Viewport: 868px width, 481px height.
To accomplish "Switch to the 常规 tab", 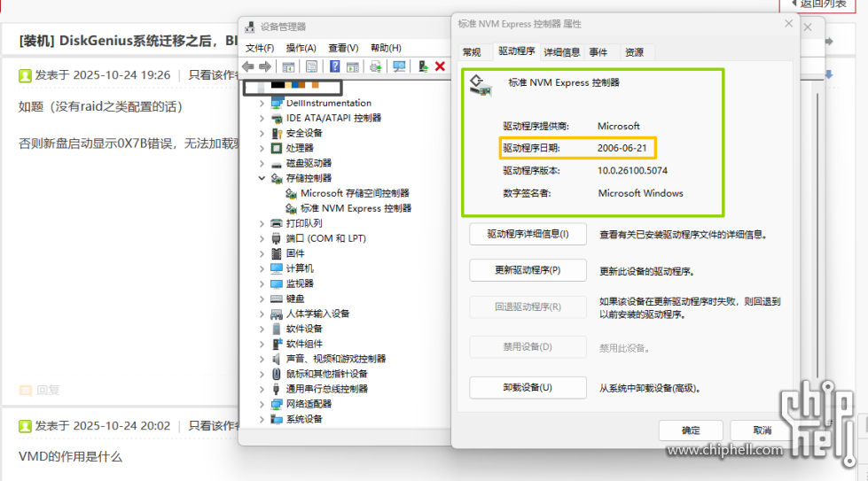I will [x=472, y=52].
